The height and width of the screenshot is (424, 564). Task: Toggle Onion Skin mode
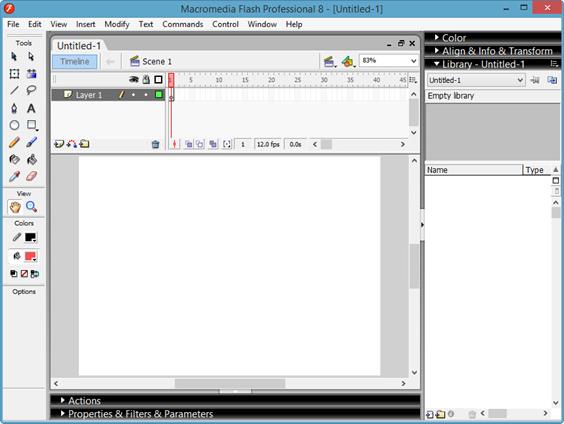(x=188, y=144)
